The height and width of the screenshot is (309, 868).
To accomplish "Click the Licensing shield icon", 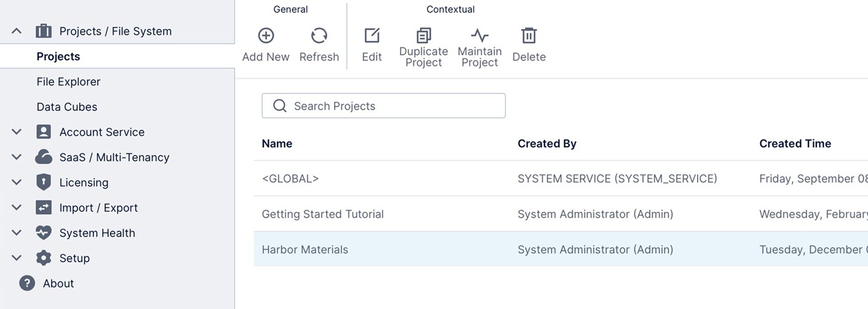I will click(44, 182).
